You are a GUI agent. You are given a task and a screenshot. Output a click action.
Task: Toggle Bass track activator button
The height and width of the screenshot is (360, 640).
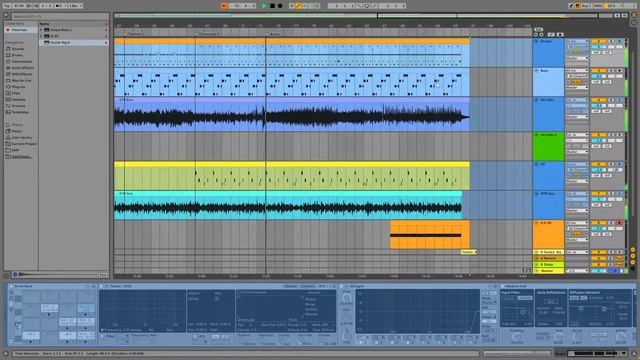(x=599, y=71)
